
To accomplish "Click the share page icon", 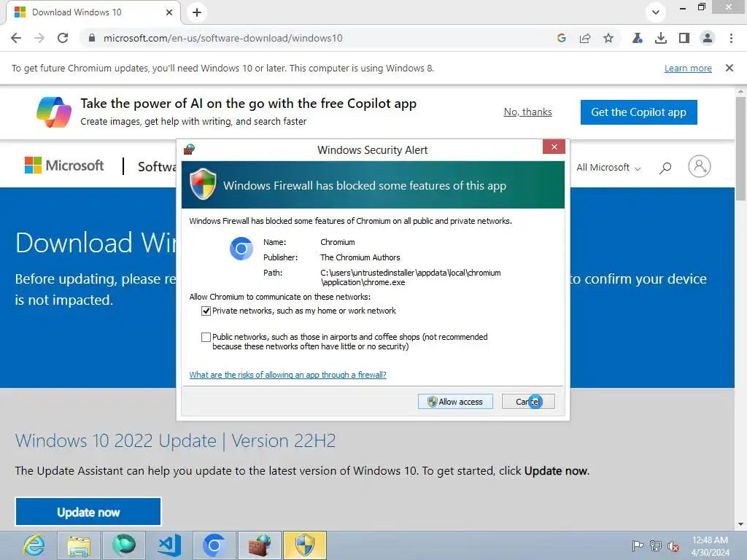I will (x=585, y=38).
